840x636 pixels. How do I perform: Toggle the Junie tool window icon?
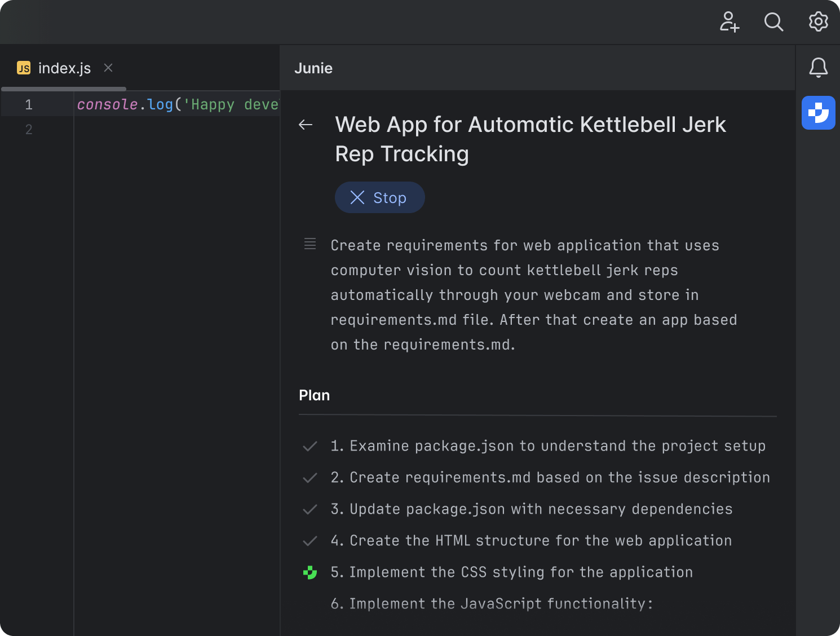818,113
